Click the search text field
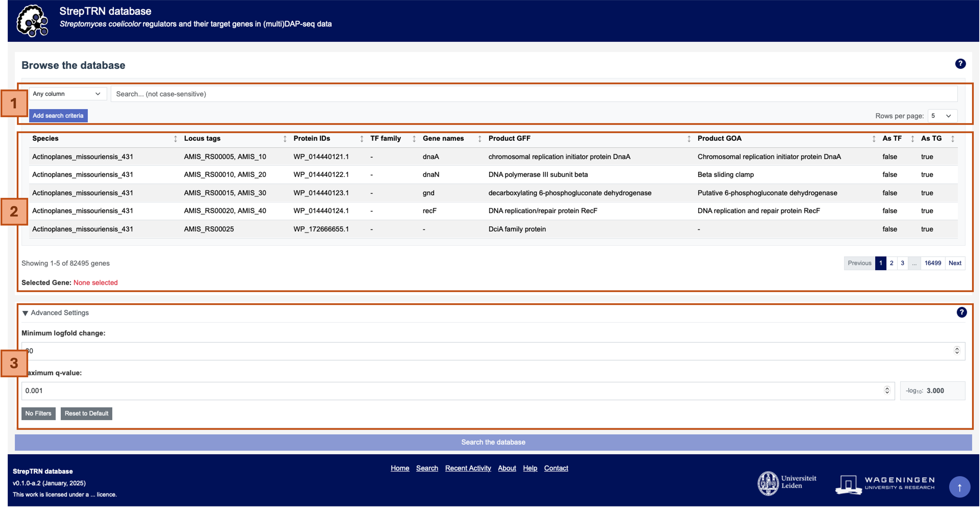980x507 pixels. [x=534, y=94]
